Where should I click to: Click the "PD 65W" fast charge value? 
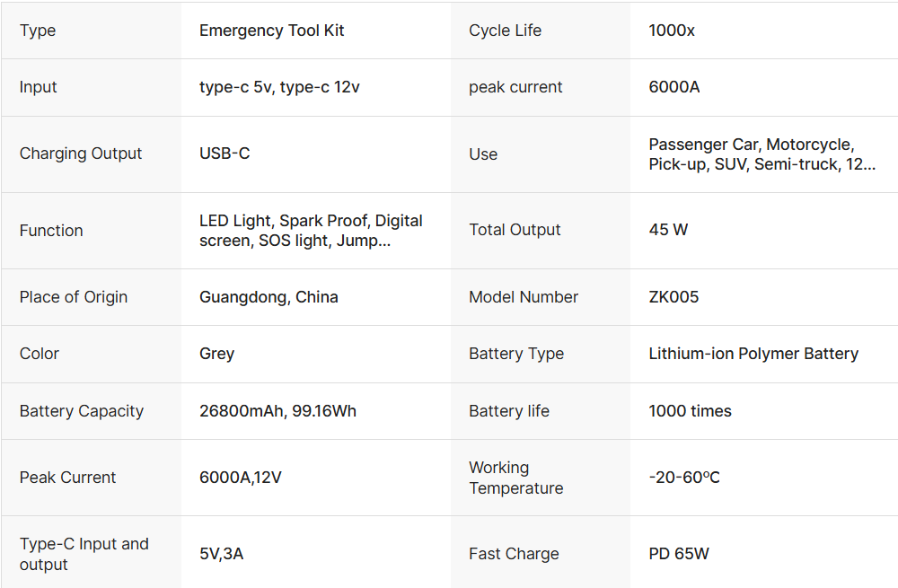(x=679, y=554)
